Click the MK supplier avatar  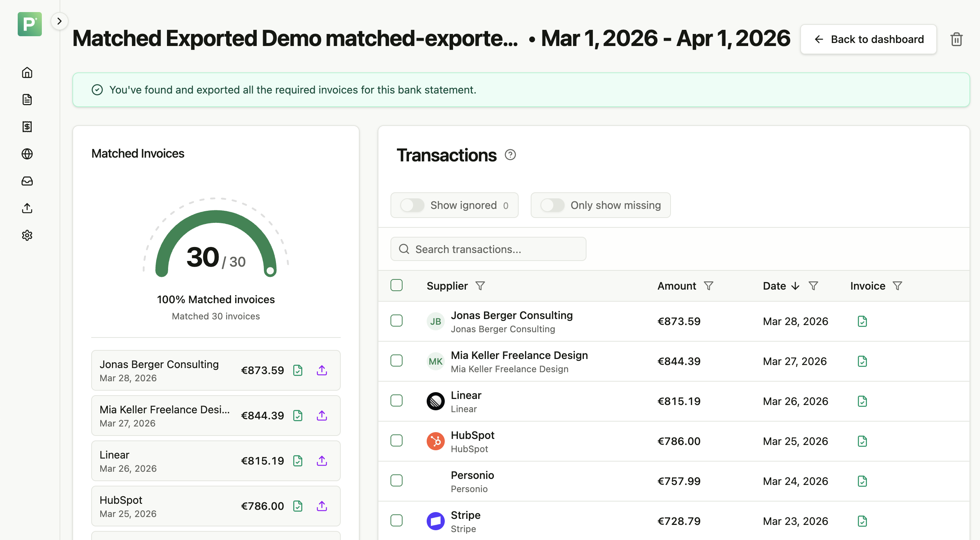[x=436, y=362]
